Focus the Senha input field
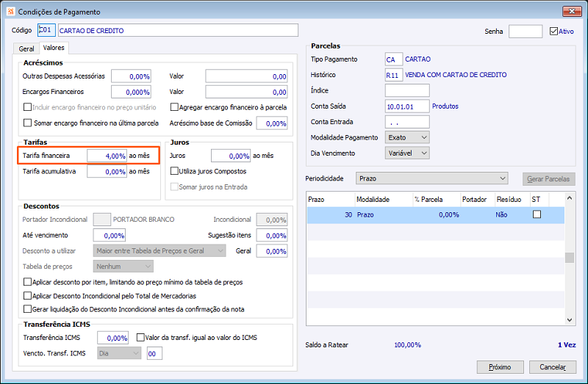Screen dimensions: 588x384 coord(525,32)
